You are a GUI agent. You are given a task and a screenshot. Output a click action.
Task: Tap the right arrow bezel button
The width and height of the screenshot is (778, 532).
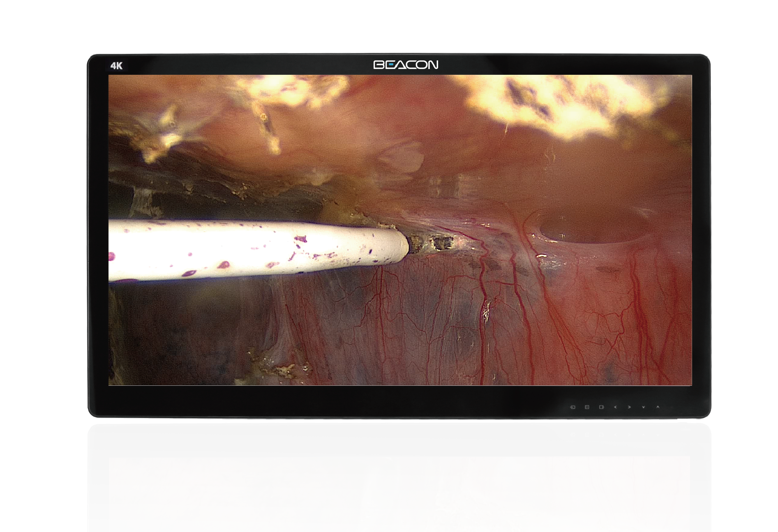(629, 407)
